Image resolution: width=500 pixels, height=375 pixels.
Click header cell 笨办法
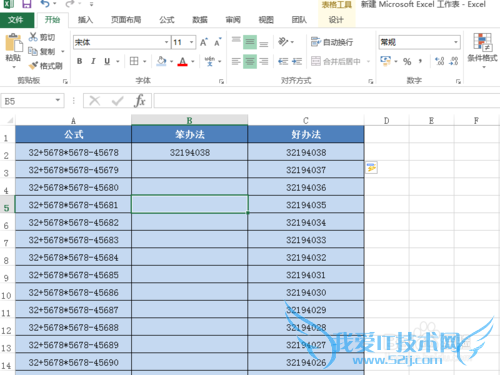tap(190, 134)
